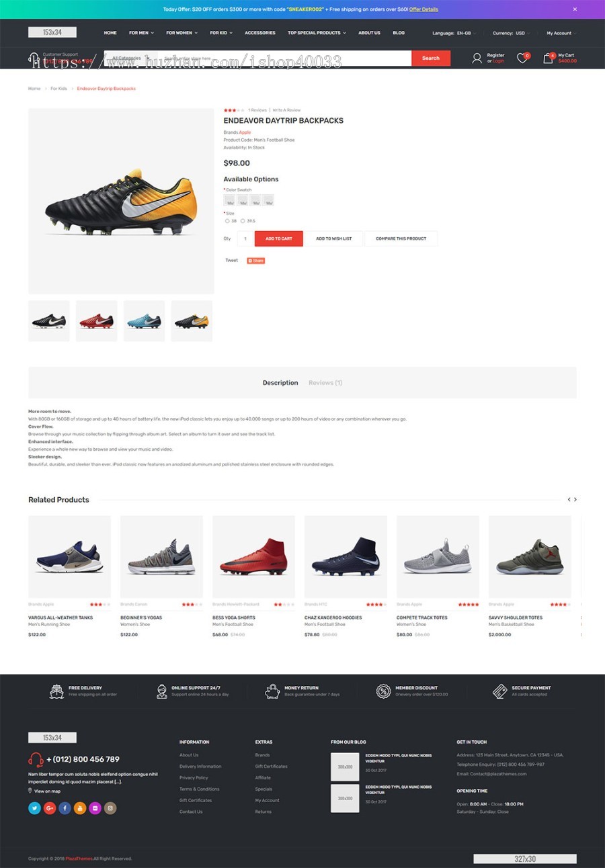Image resolution: width=605 pixels, height=868 pixels.
Task: Open the Blog menu item
Action: click(x=399, y=33)
